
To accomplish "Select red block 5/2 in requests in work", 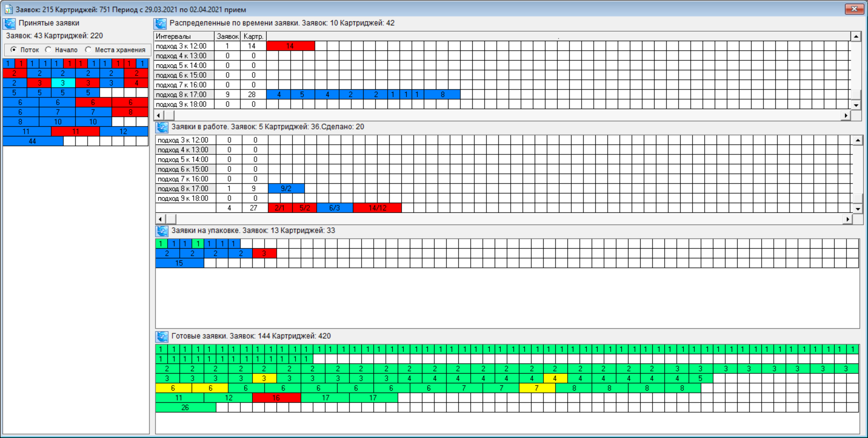I will 305,208.
